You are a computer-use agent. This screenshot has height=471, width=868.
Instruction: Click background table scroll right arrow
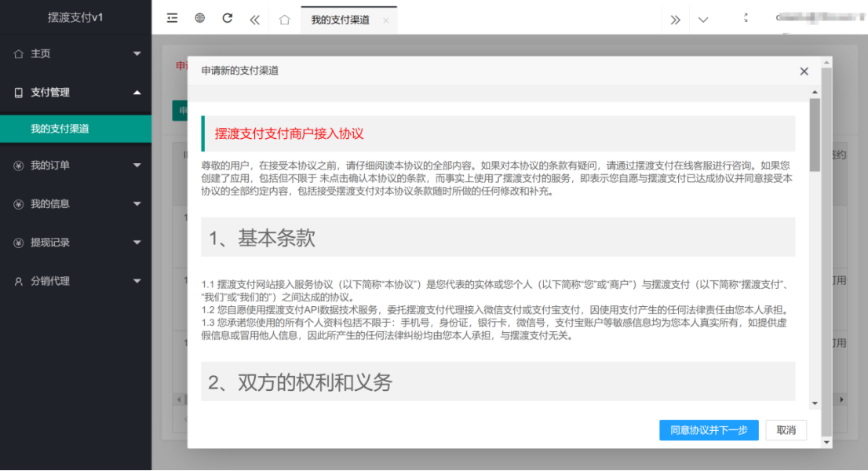(x=841, y=399)
